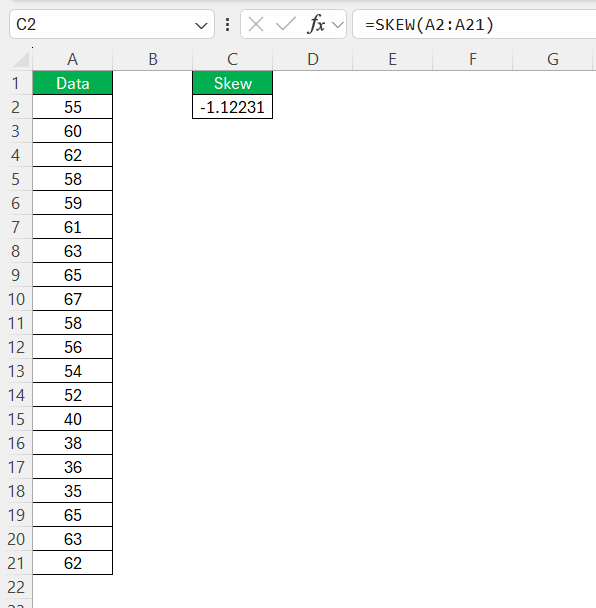Select cell A4 containing 62
596x608 pixels.
tap(73, 155)
